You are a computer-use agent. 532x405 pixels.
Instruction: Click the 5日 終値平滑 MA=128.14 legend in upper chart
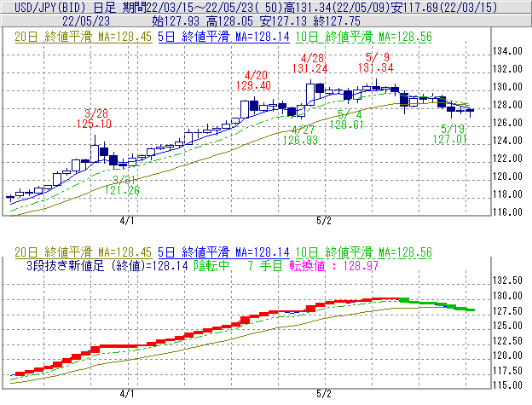223,37
